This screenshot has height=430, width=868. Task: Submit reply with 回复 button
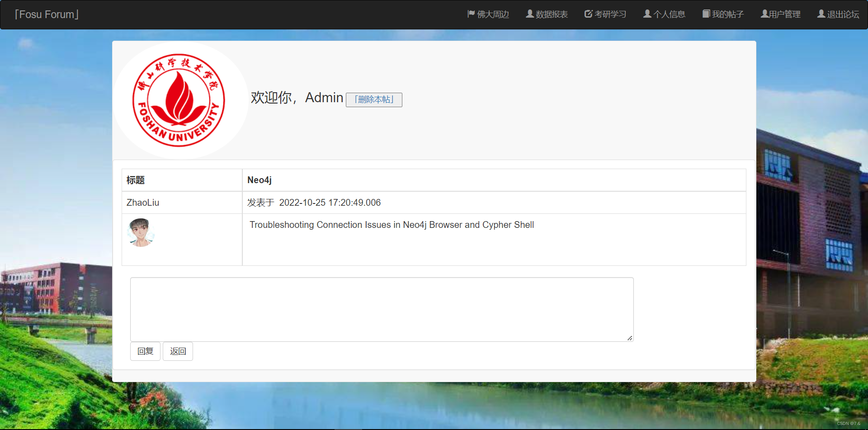[145, 351]
